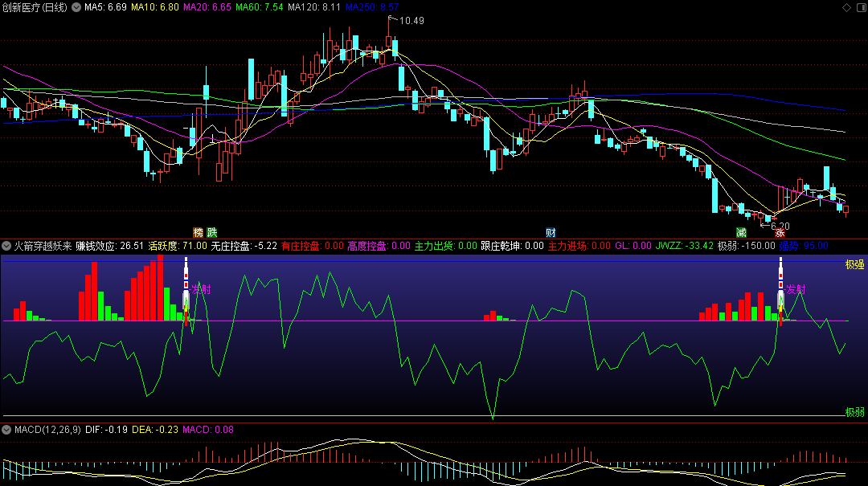Click the 财 marker icon under the chart
This screenshot has width=868, height=486.
point(551,233)
